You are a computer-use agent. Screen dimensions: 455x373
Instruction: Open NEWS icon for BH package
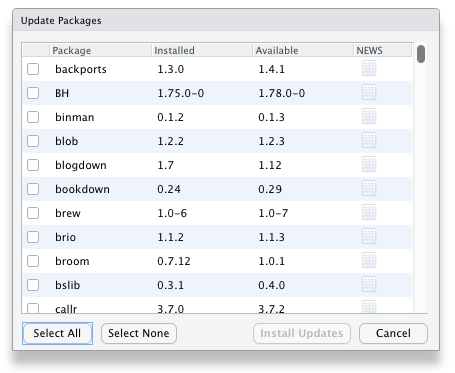coord(369,92)
